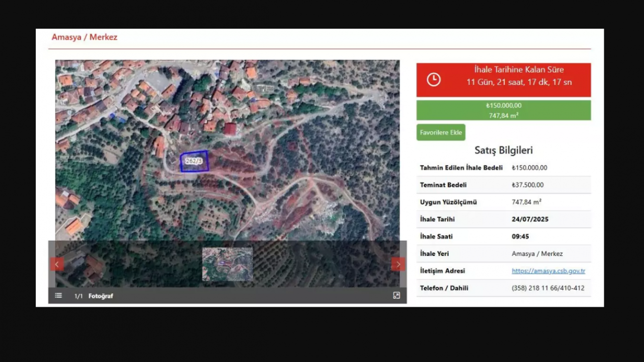
Task: Click the green price banner showing ₺150.000,00
Action: click(504, 110)
